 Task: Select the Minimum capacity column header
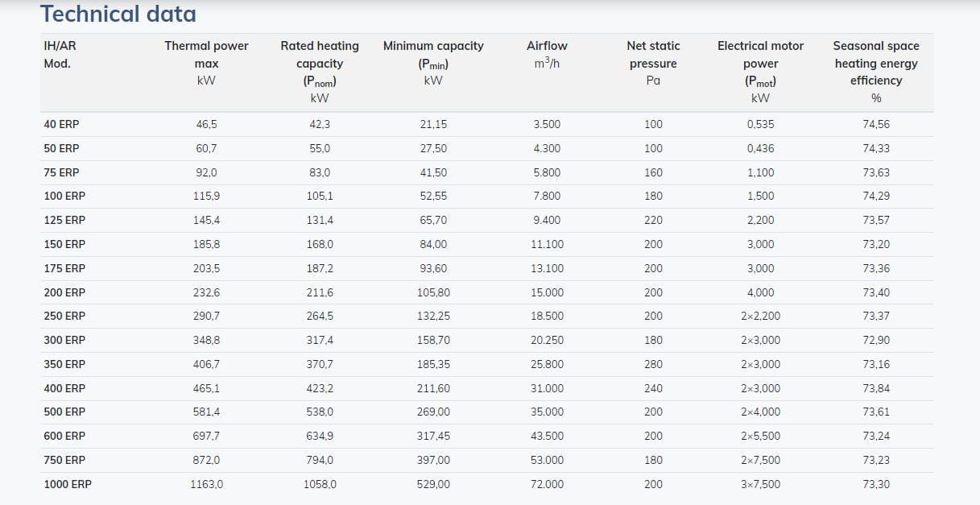pyautogui.click(x=433, y=63)
